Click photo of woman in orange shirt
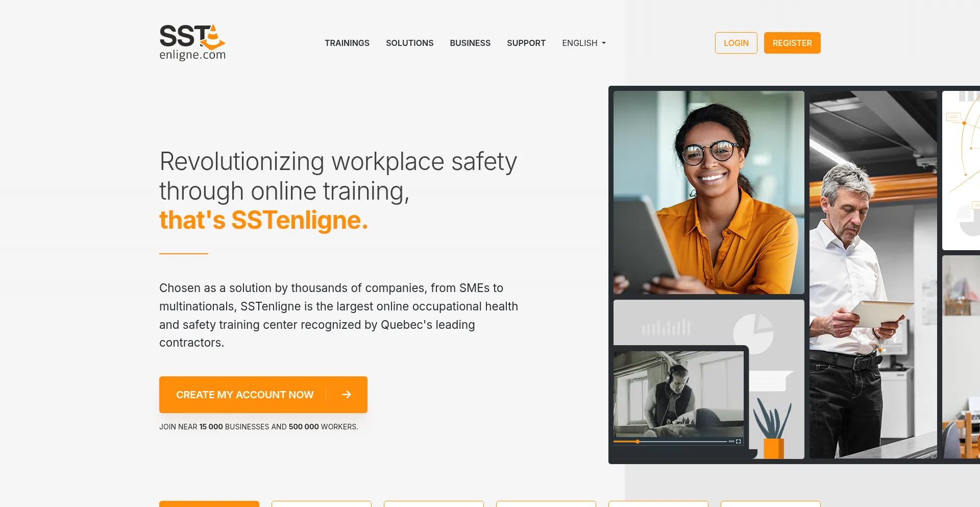 (x=709, y=192)
